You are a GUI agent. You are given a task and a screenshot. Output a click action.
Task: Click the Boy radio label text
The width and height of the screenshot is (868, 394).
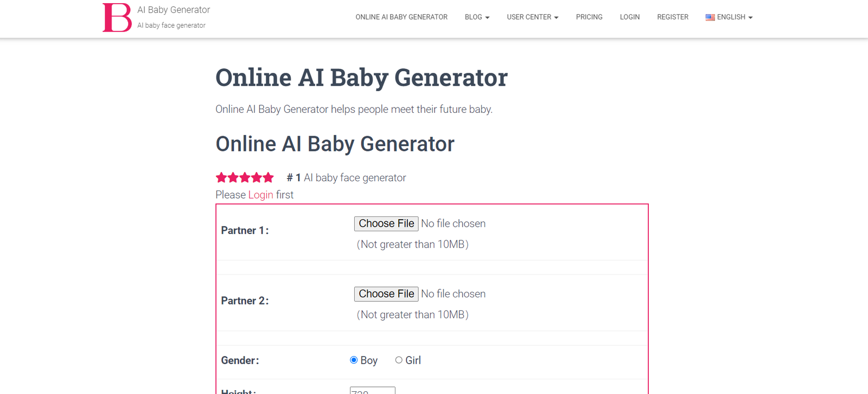pyautogui.click(x=369, y=360)
